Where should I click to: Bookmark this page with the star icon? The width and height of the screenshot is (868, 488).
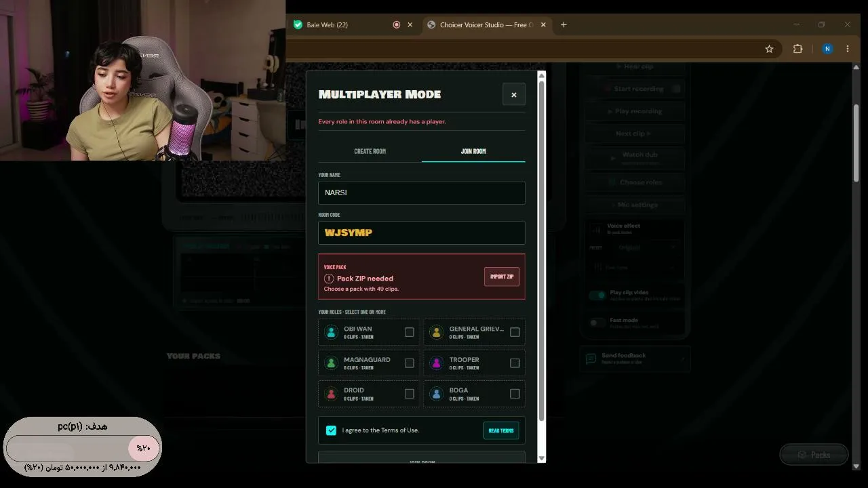click(769, 49)
